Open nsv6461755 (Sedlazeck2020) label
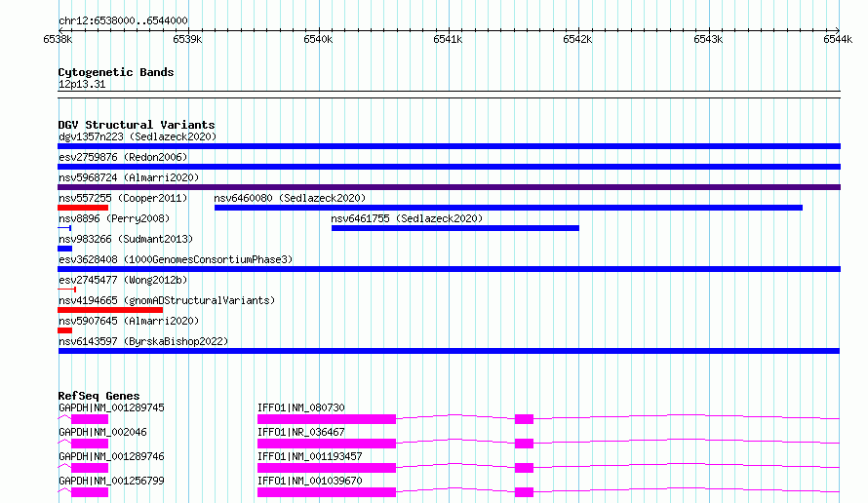 pos(407,218)
